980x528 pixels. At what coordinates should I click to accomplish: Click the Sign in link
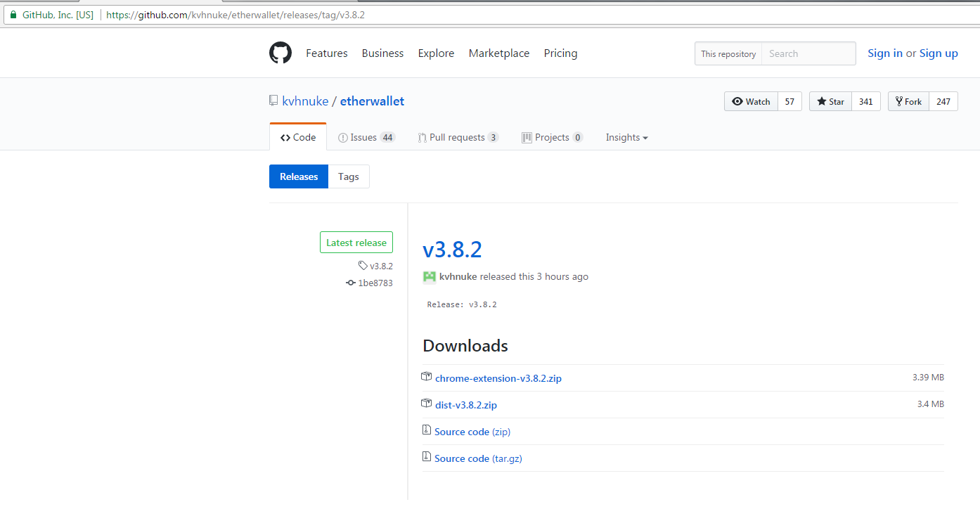click(x=885, y=53)
